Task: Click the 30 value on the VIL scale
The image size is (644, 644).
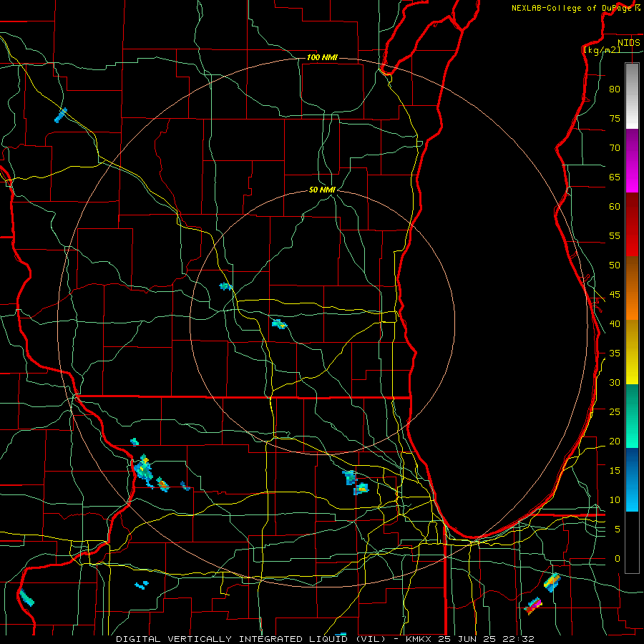Action: point(615,382)
